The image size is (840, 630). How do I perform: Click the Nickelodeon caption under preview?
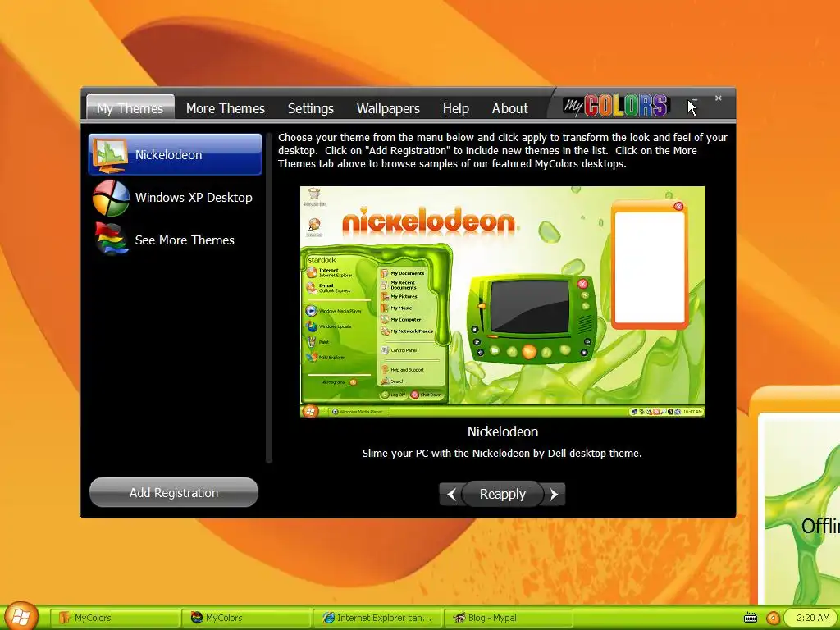pos(503,431)
